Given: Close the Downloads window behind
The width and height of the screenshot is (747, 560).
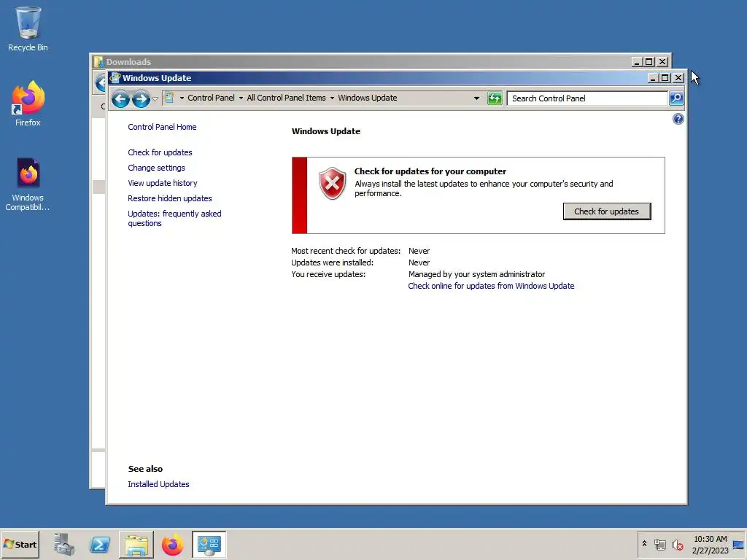Looking at the screenshot, I should click(662, 62).
